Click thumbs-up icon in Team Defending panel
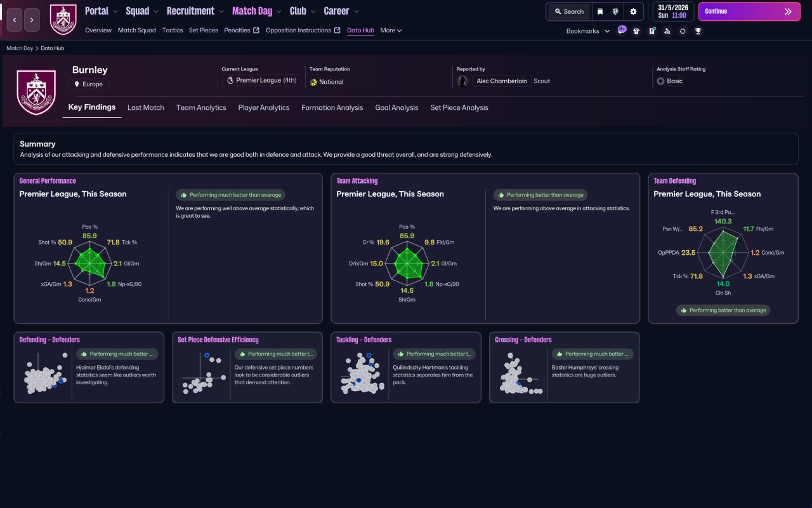The height and width of the screenshot is (508, 812). point(683,311)
